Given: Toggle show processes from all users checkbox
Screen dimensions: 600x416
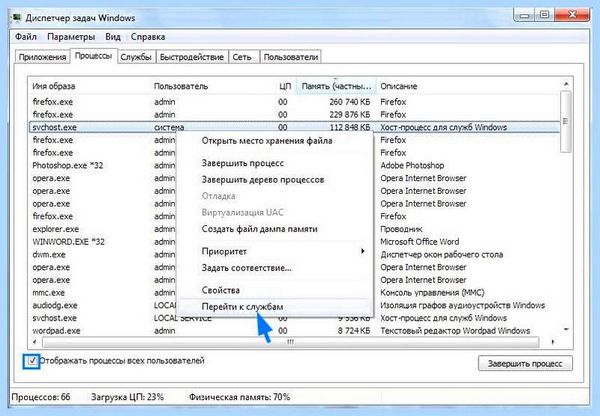Looking at the screenshot, I should click(32, 361).
